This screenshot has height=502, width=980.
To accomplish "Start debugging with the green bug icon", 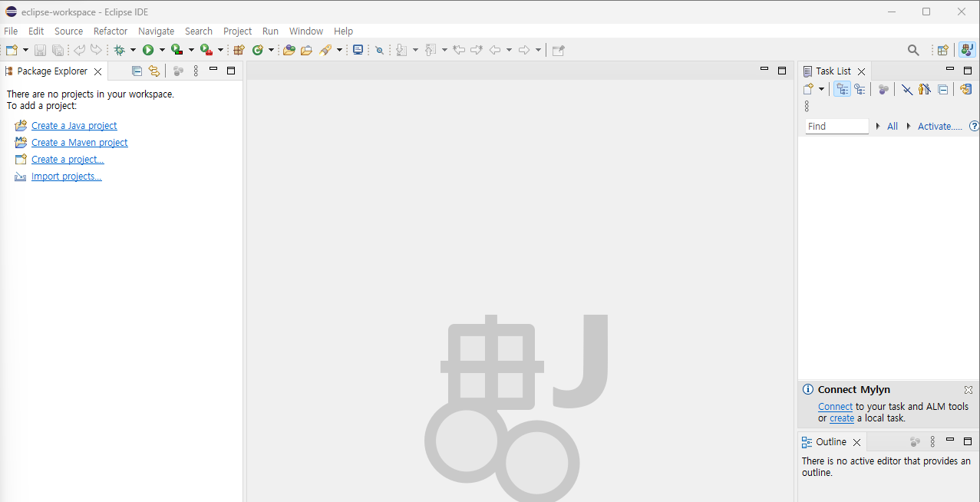I will 119,50.
